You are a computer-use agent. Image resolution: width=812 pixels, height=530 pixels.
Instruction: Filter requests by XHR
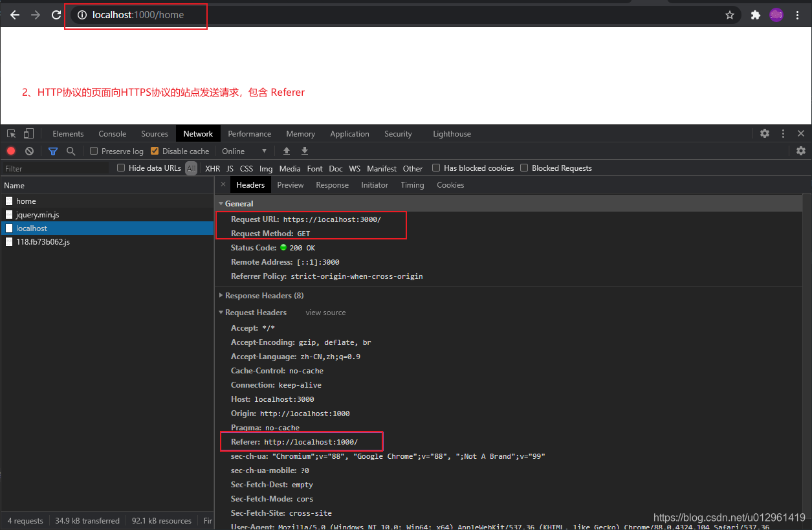pos(212,168)
